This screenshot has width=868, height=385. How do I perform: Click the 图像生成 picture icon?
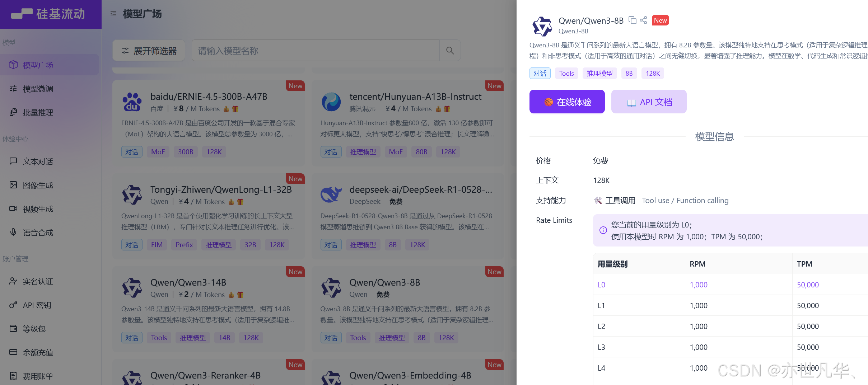[13, 185]
